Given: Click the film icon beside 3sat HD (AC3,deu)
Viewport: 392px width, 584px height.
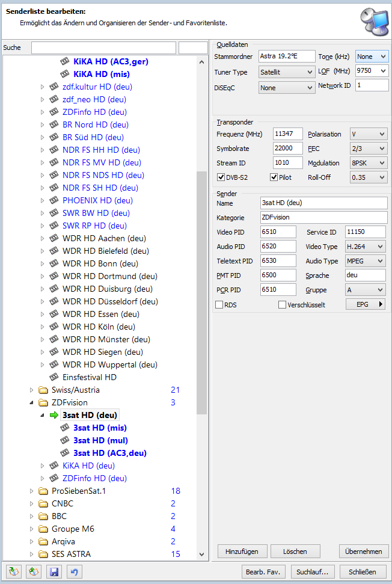Looking at the screenshot, I should [x=65, y=453].
